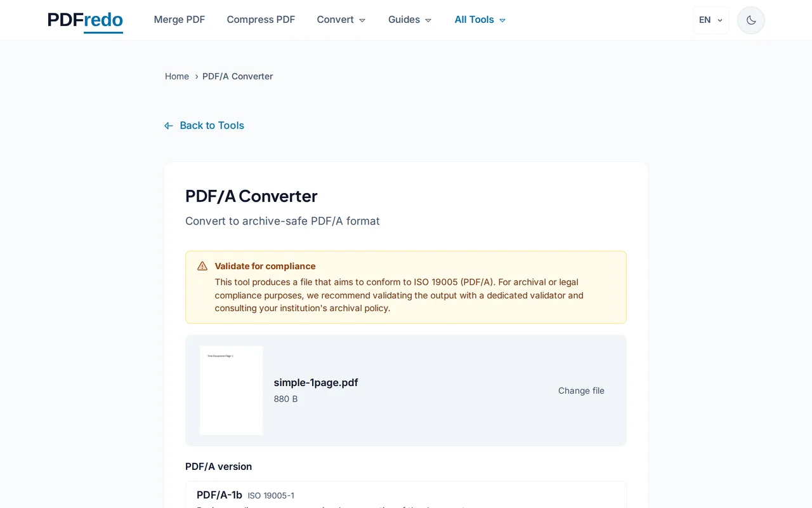812x508 pixels.
Task: Navigate to Home via the breadcrumb
Action: [177, 76]
